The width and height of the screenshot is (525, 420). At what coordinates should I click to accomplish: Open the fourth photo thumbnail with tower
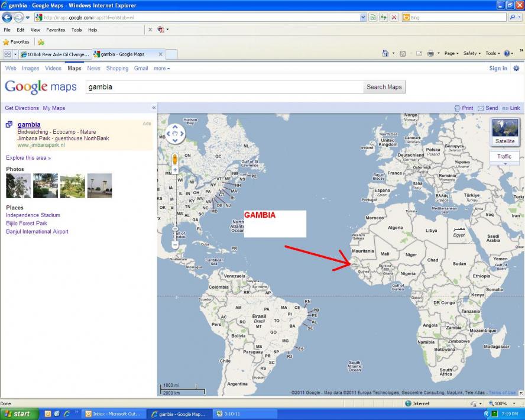pos(100,186)
